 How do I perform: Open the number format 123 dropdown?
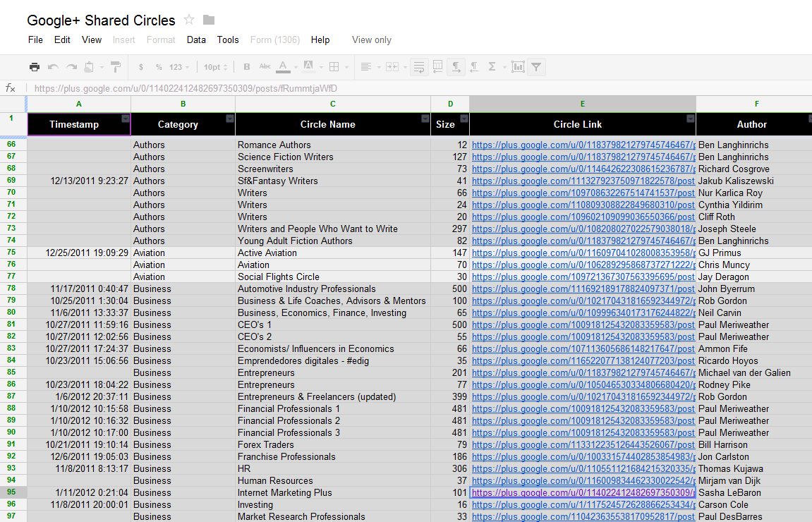(x=179, y=67)
